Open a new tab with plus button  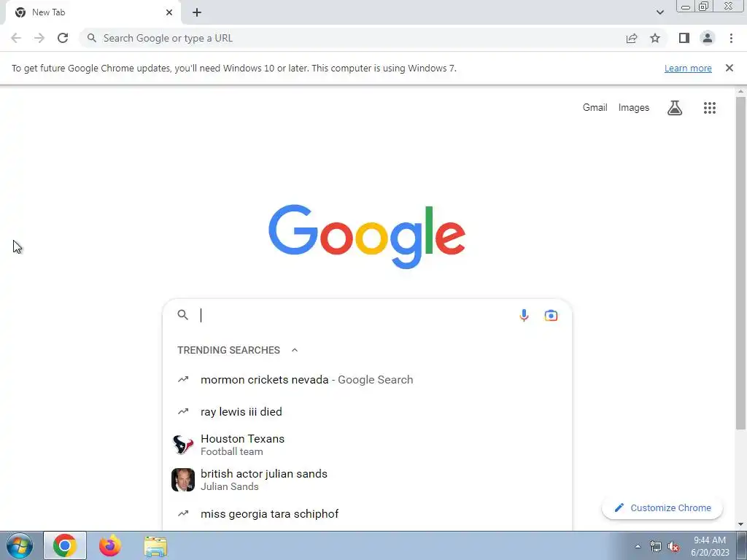(197, 12)
